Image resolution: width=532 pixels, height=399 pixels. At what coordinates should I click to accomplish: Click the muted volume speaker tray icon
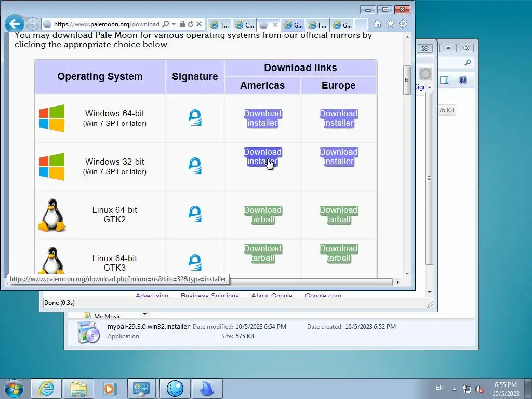pyautogui.click(x=480, y=390)
